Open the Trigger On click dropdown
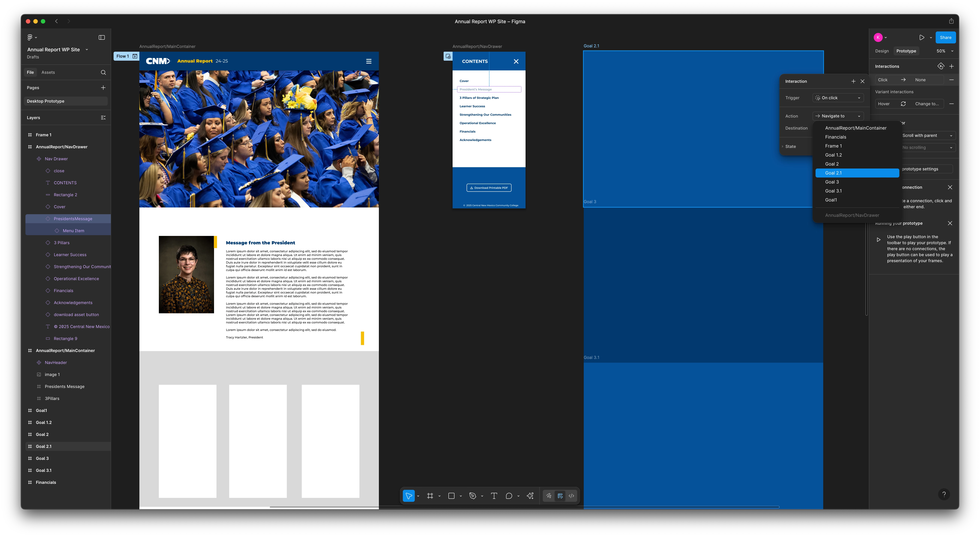 [838, 98]
